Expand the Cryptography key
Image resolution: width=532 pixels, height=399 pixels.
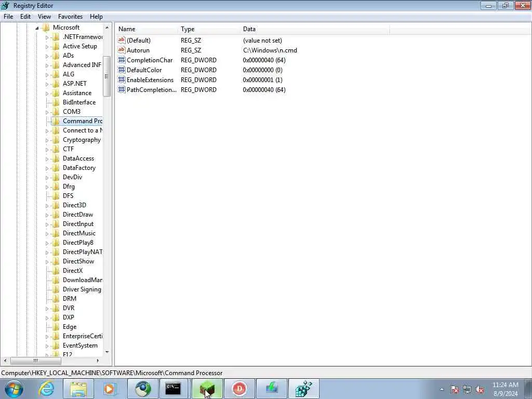point(47,140)
